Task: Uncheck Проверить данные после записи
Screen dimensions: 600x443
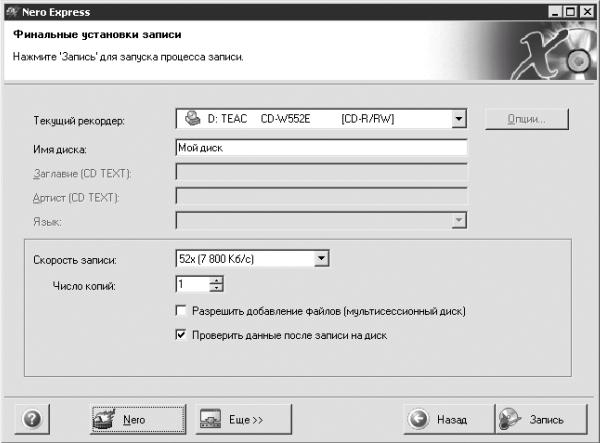Action: click(181, 335)
